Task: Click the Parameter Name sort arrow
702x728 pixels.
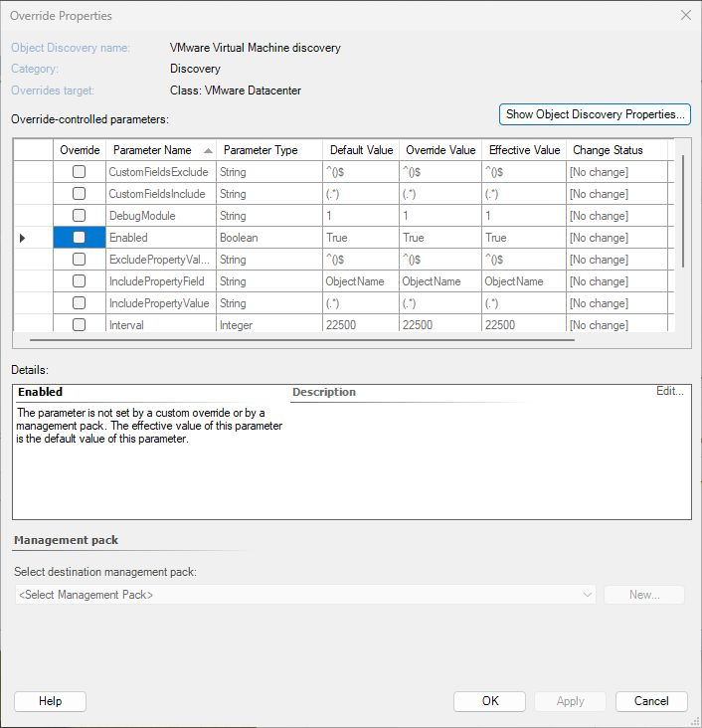Action: coord(208,150)
